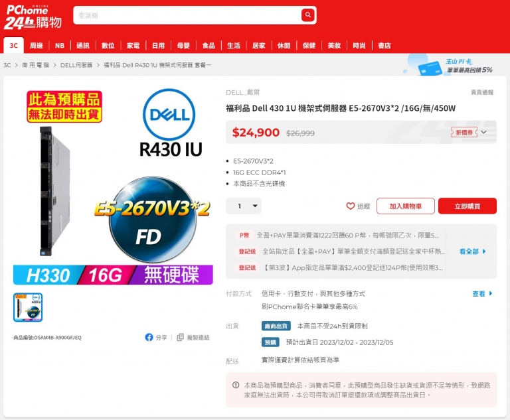Click the search magnifier icon
Image resolution: width=510 pixels, height=420 pixels.
[307, 15]
